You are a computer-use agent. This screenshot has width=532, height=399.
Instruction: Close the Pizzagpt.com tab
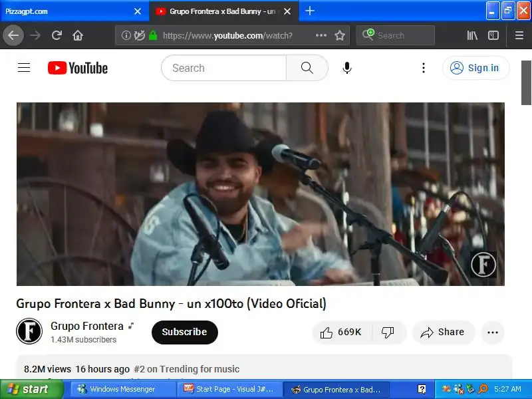point(138,11)
